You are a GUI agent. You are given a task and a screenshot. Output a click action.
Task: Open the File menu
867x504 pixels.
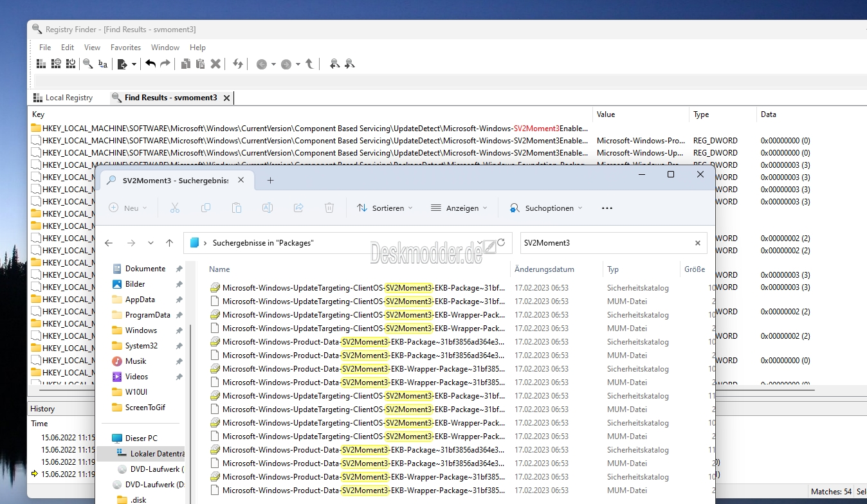coord(45,48)
